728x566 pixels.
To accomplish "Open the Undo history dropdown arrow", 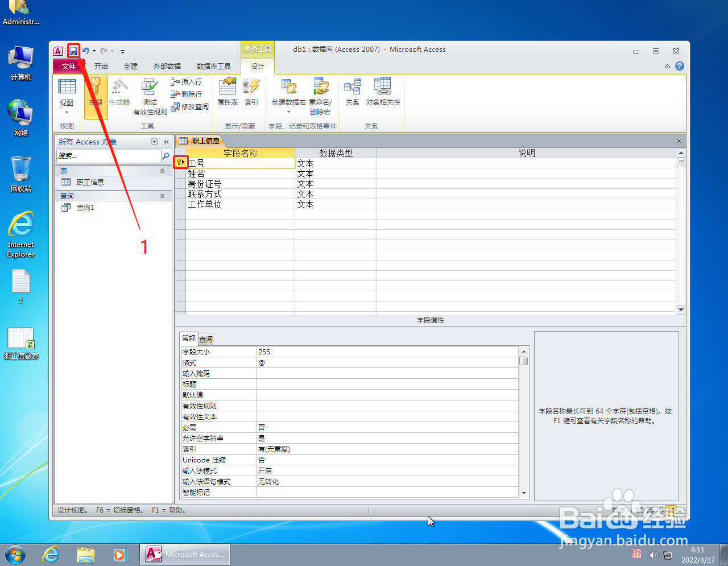I will pyautogui.click(x=94, y=51).
